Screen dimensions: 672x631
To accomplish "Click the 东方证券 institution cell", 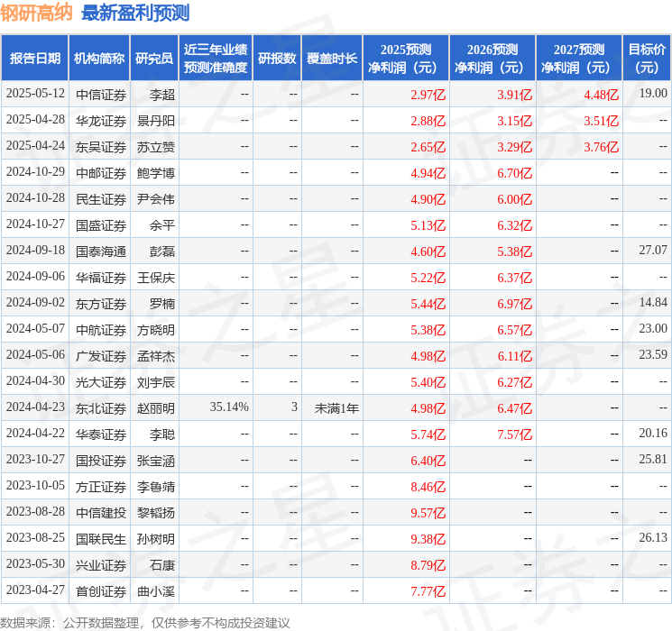I will [x=101, y=304].
